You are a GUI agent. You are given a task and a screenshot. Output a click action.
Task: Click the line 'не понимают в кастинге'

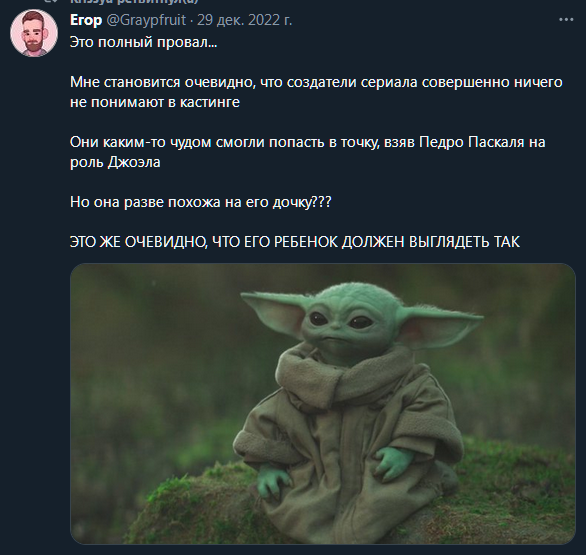click(155, 102)
